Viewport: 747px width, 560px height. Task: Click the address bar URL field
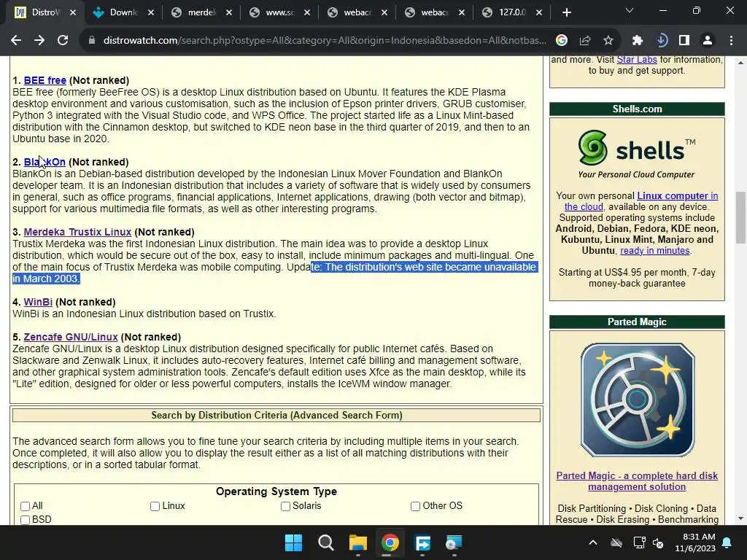(x=325, y=41)
